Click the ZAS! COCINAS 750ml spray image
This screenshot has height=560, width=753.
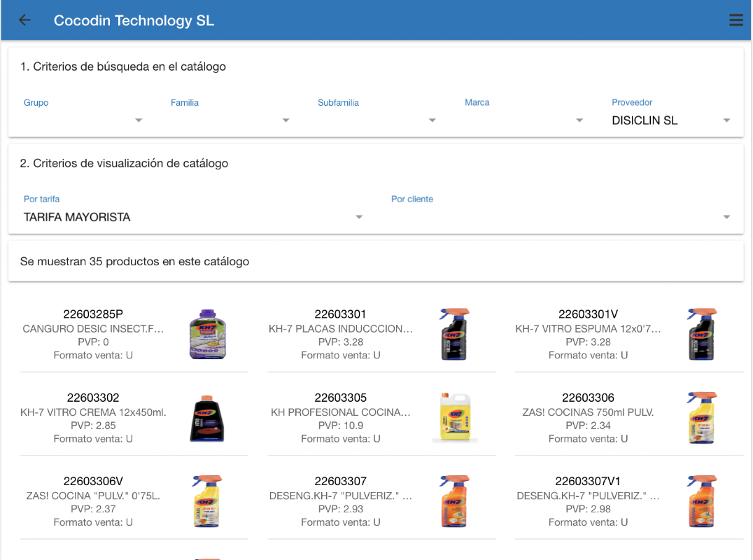pos(702,418)
